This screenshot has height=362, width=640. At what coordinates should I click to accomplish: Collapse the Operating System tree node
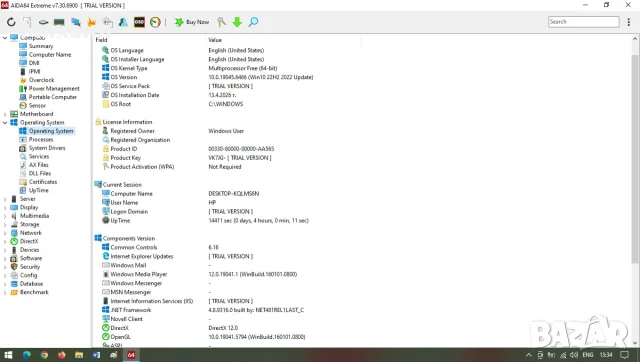point(5,122)
